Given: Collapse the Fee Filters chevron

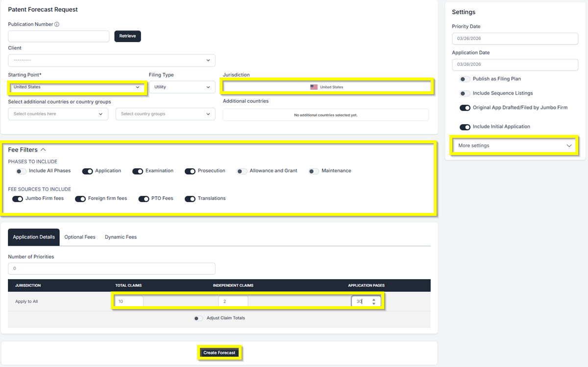Looking at the screenshot, I should coord(43,150).
